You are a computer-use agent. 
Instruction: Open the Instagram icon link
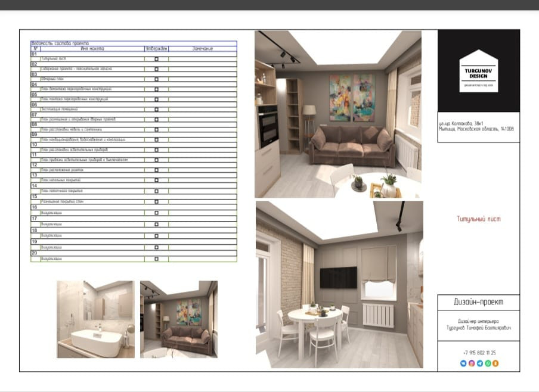point(472,363)
